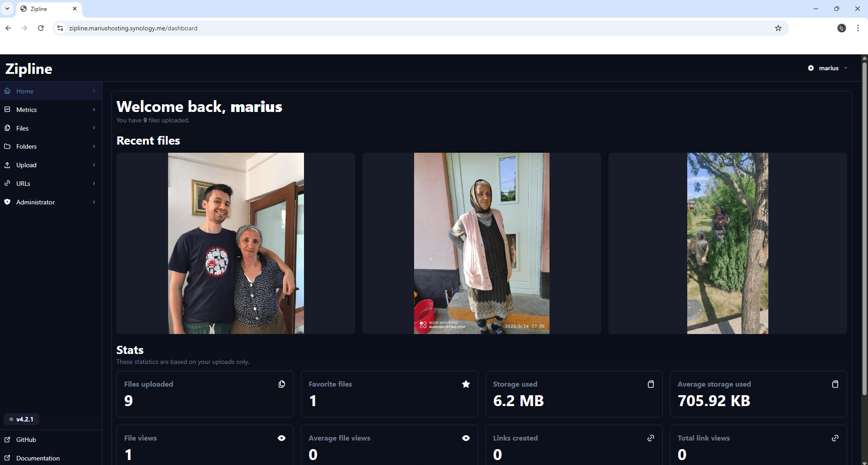This screenshot has width=868, height=465.
Task: Click the link icon in Total link views card
Action: pos(835,438)
